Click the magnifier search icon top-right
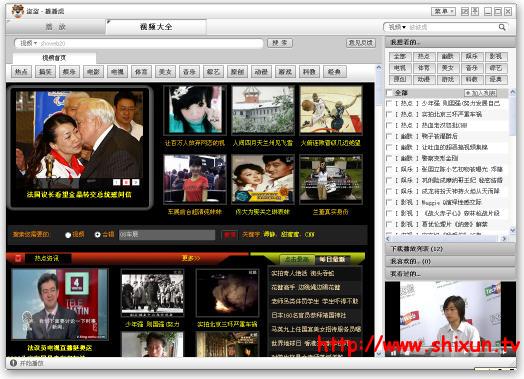 coord(502,27)
